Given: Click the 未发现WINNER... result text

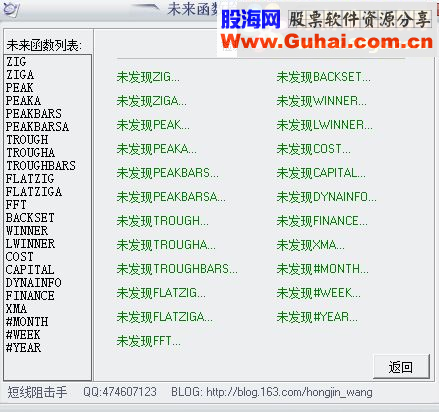Looking at the screenshot, I should [x=322, y=101].
